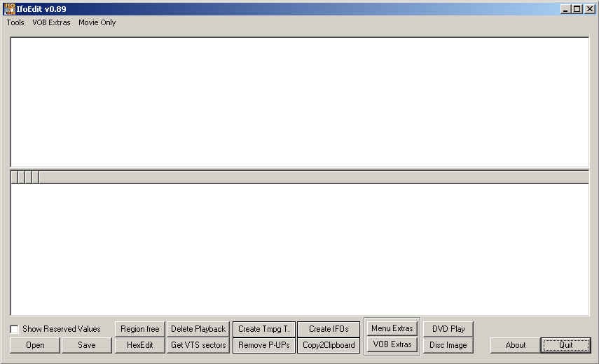The width and height of the screenshot is (599, 364).
Task: Open the Movie Only menu
Action: click(97, 22)
